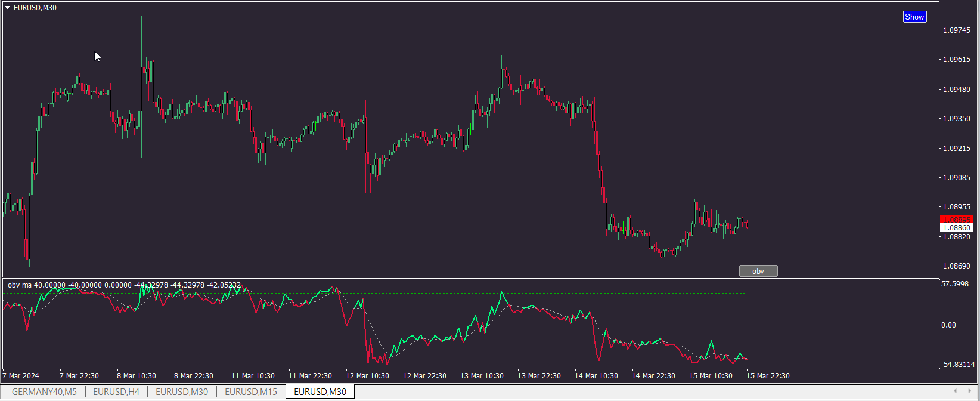This screenshot has width=980, height=401.
Task: Click the 12 Mar 10:30 time label
Action: click(367, 376)
